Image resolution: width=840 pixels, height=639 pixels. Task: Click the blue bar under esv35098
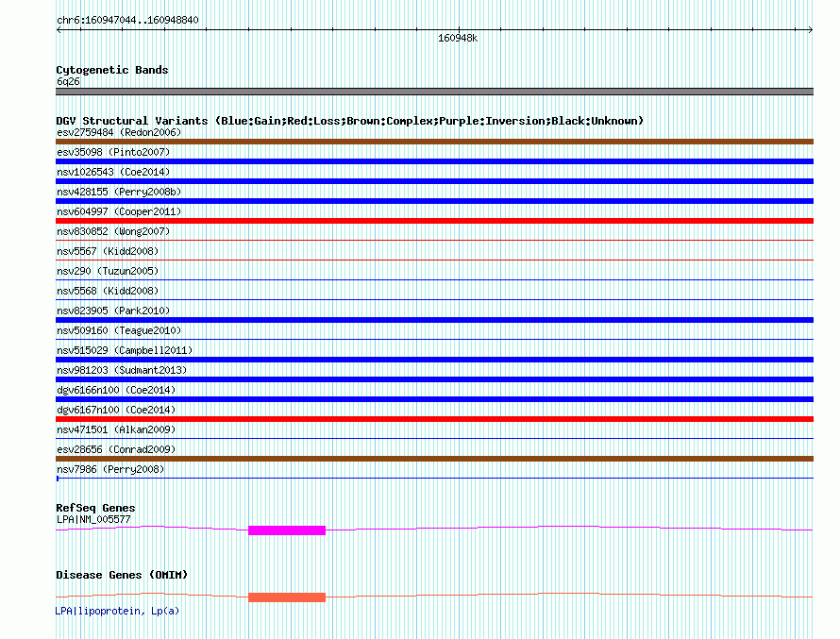(434, 161)
